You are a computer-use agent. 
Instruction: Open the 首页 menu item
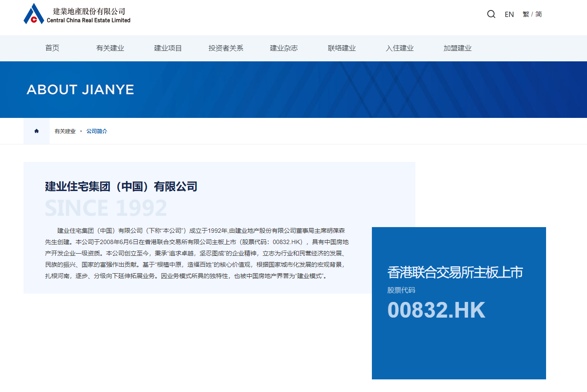52,48
